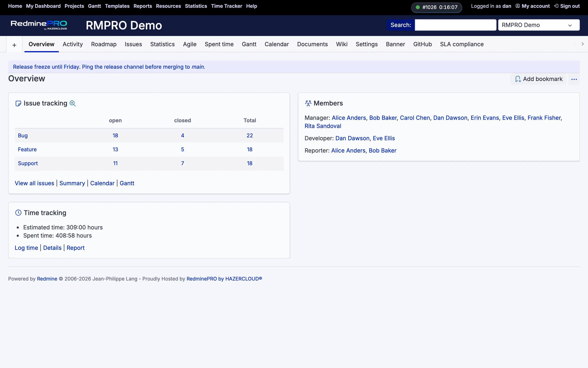The height and width of the screenshot is (368, 588).
Task: Open Frank Fisher's member profile
Action: click(x=544, y=118)
